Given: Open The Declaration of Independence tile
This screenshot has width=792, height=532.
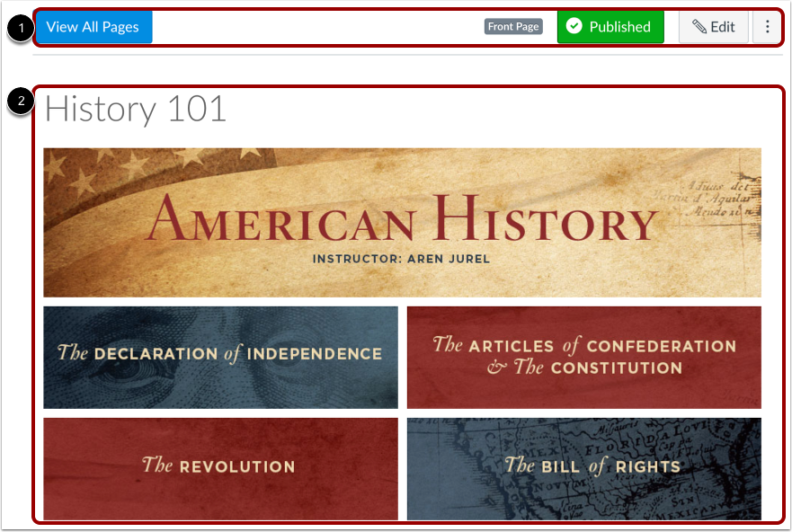Looking at the screenshot, I should point(220,358).
